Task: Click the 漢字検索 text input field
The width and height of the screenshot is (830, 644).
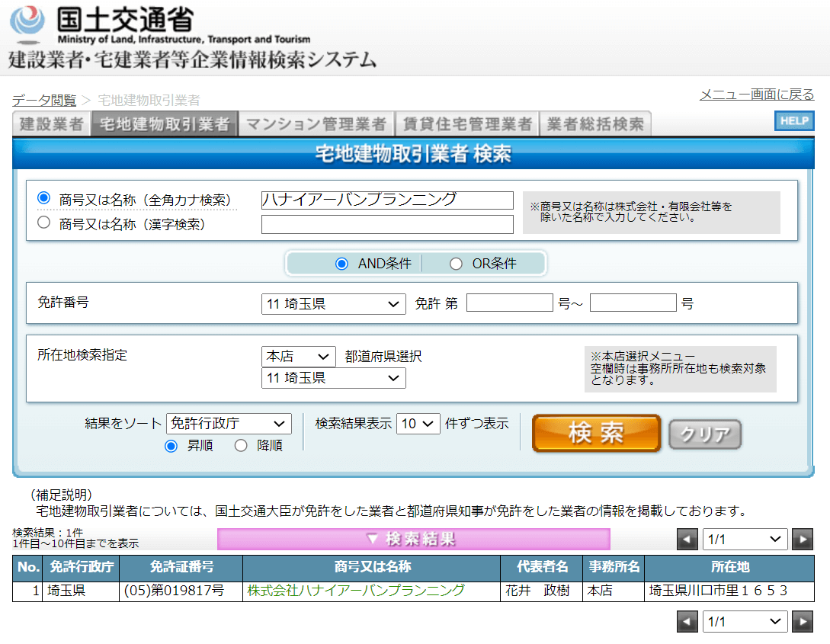Action: pos(387,224)
